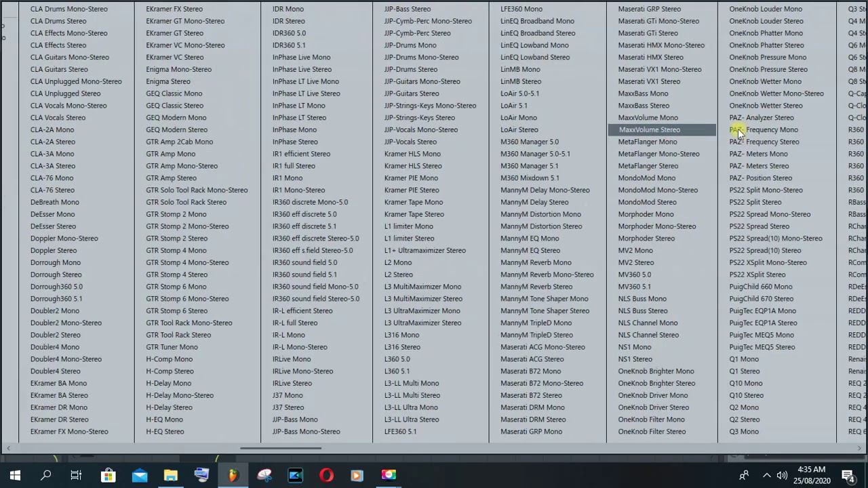The image size is (868, 488).
Task: Open the media player taskbar icon
Action: tap(357, 475)
